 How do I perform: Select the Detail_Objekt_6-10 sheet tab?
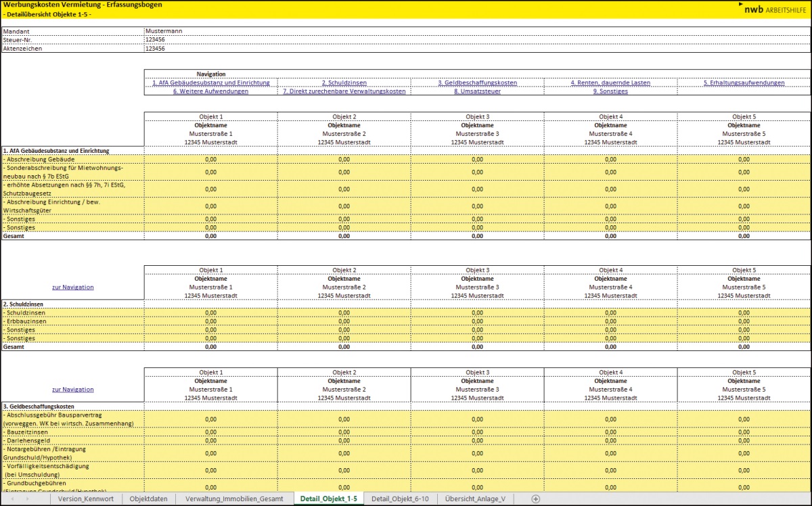coord(400,499)
